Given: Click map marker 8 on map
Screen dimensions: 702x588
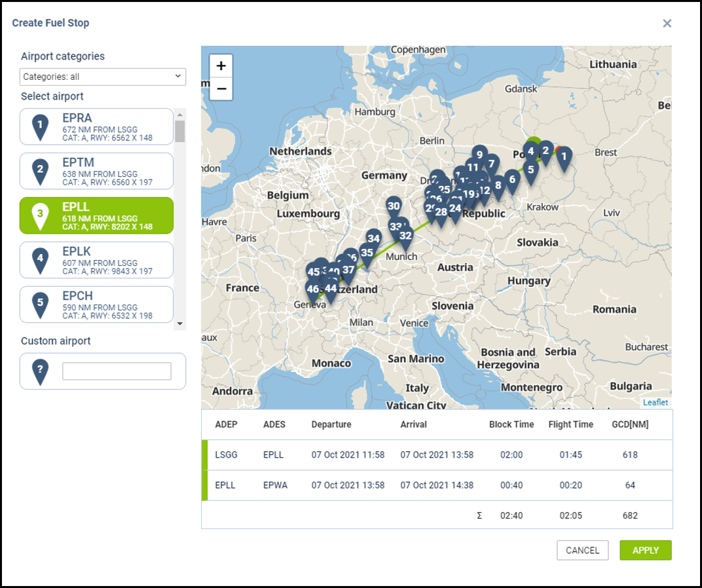Looking at the screenshot, I should click(498, 188).
